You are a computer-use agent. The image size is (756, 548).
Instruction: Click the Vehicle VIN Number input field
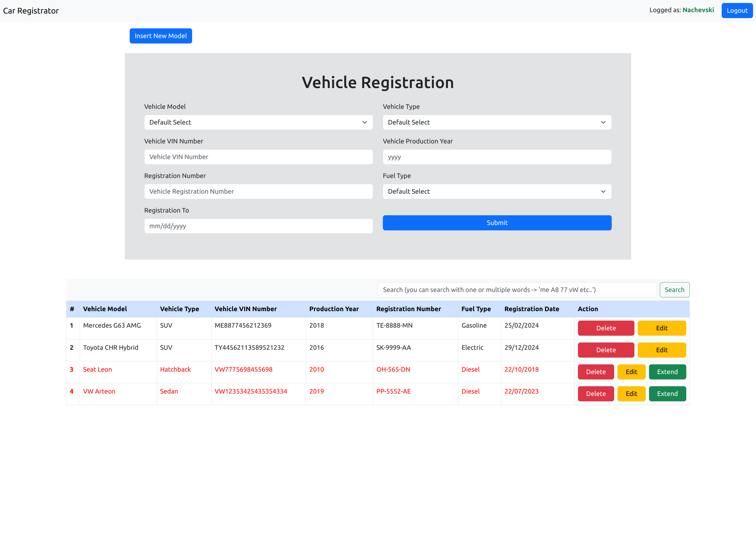(258, 157)
